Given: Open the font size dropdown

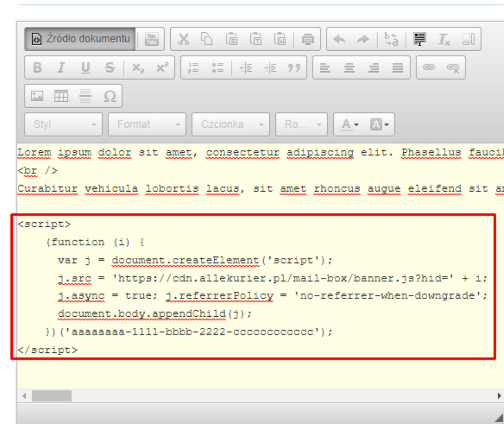Looking at the screenshot, I should (301, 124).
